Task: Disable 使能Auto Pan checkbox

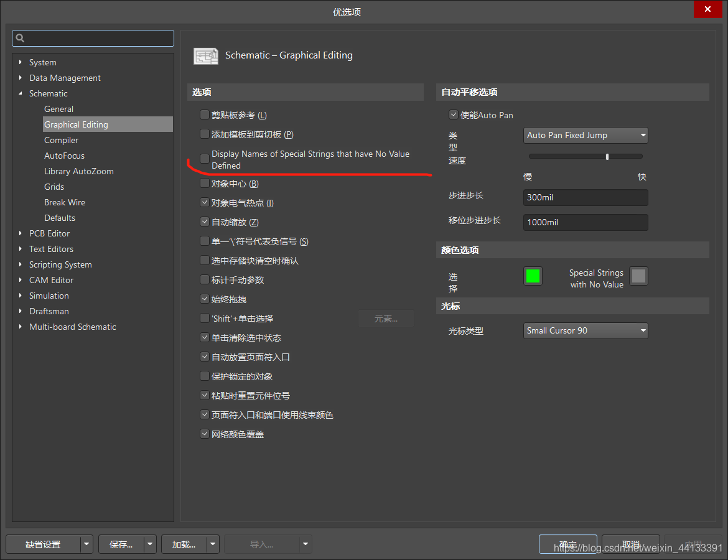Action: click(454, 114)
